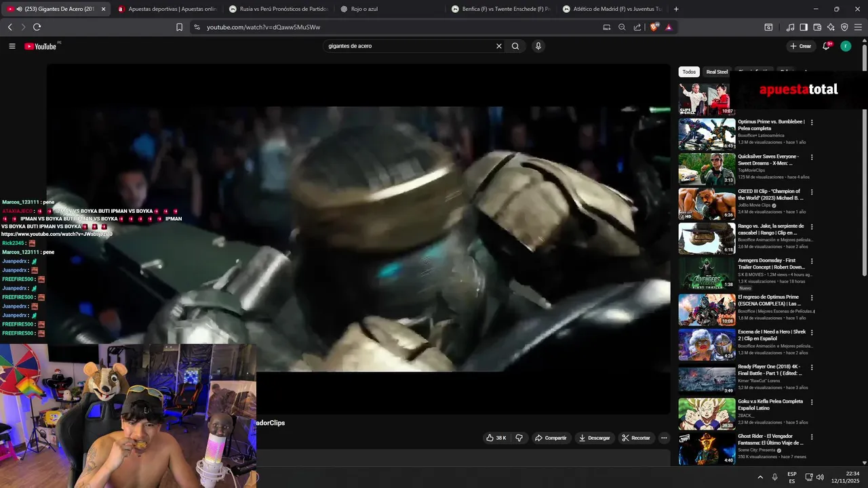Like the video with thumbs up

496,438
